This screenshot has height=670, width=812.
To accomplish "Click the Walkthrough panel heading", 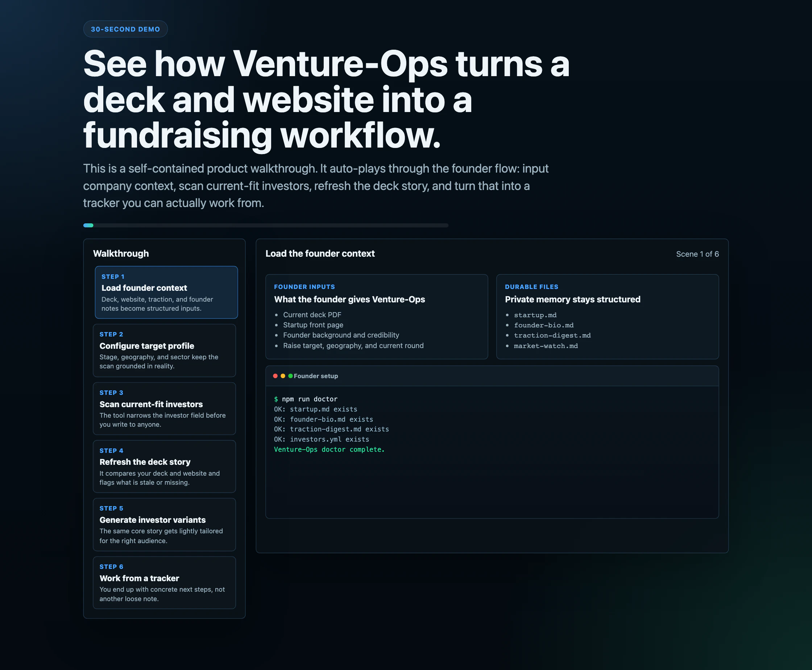I will (121, 253).
